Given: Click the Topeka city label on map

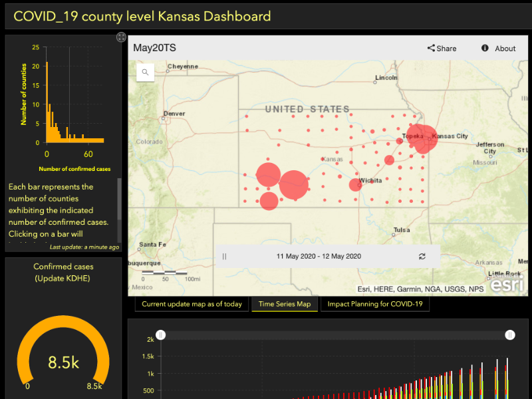Looking at the screenshot, I should pos(412,136).
